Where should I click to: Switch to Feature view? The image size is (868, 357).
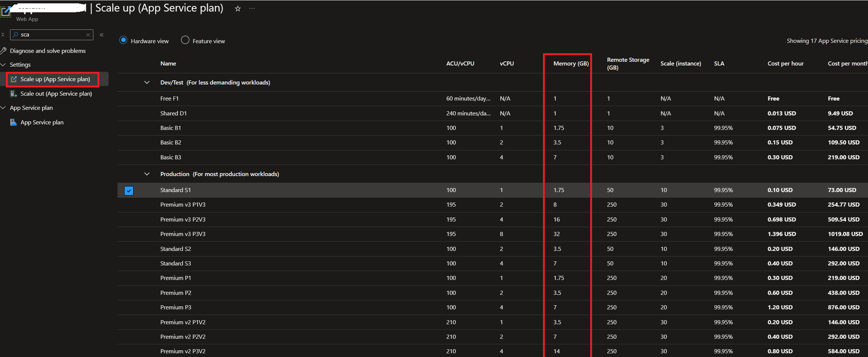[x=185, y=40]
